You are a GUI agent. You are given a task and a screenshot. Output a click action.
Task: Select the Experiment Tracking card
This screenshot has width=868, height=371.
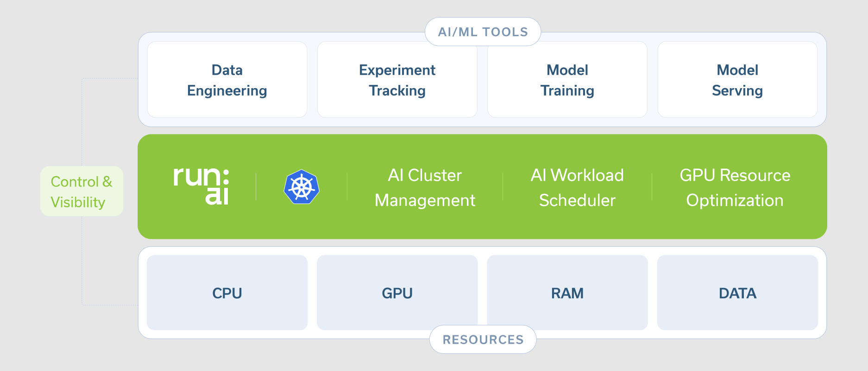tap(397, 79)
